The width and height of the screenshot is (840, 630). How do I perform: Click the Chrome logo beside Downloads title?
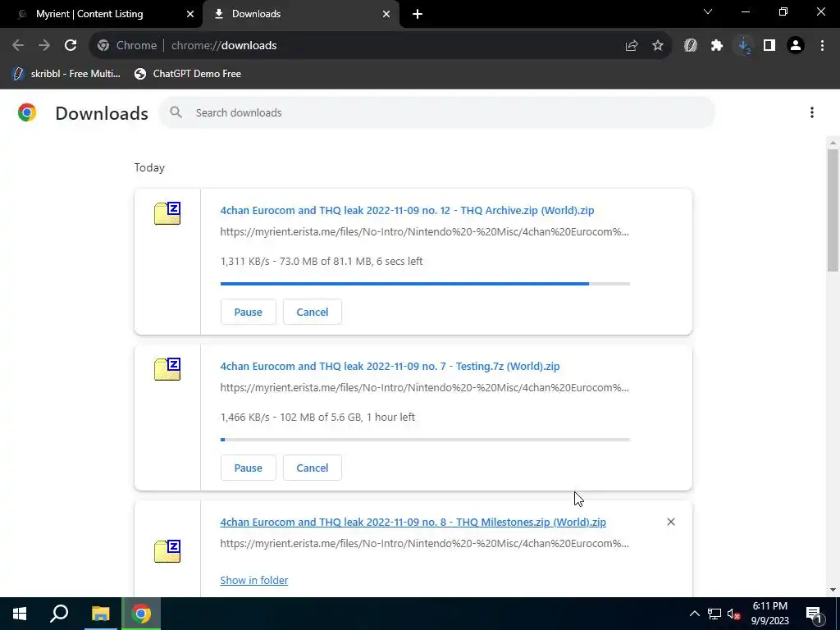27,112
